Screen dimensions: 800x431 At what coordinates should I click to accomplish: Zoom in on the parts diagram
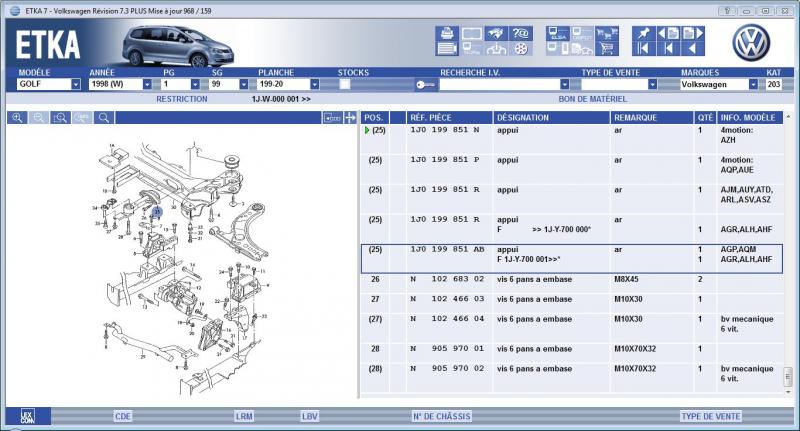tap(17, 118)
